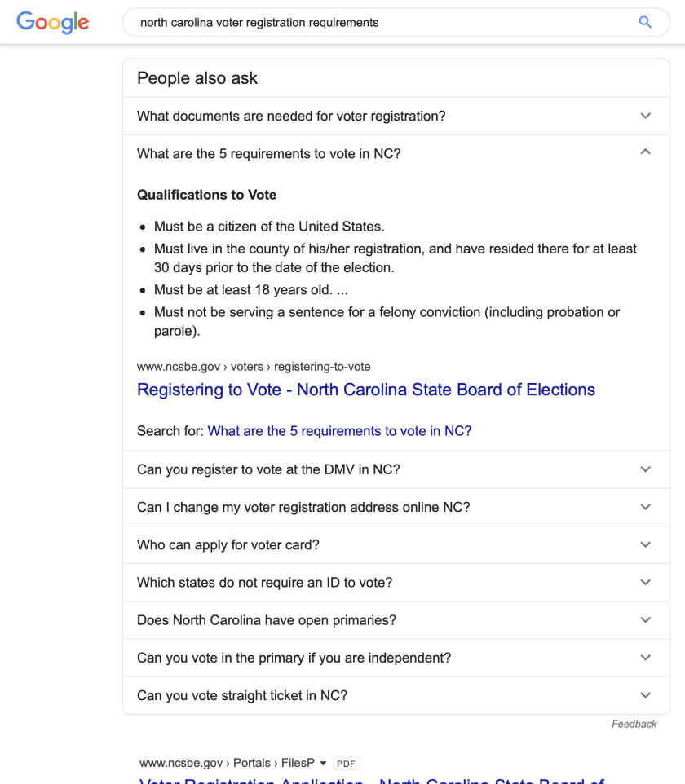Click inside the search query field

367,23
